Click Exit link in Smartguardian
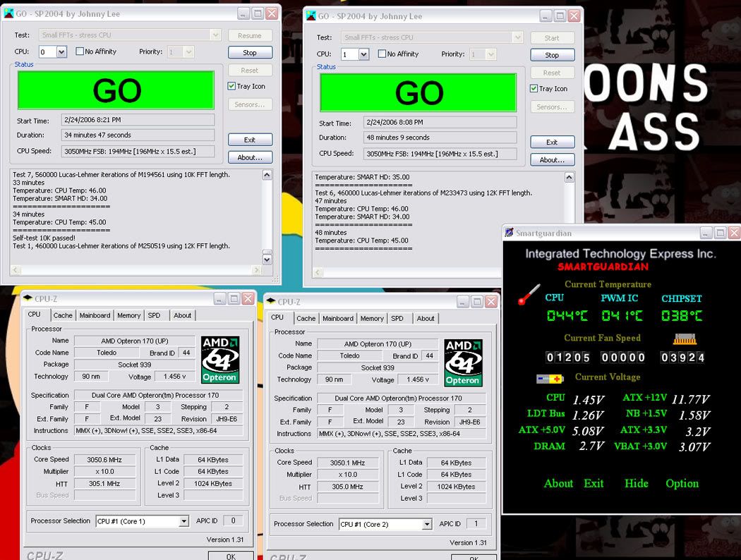 (x=594, y=483)
